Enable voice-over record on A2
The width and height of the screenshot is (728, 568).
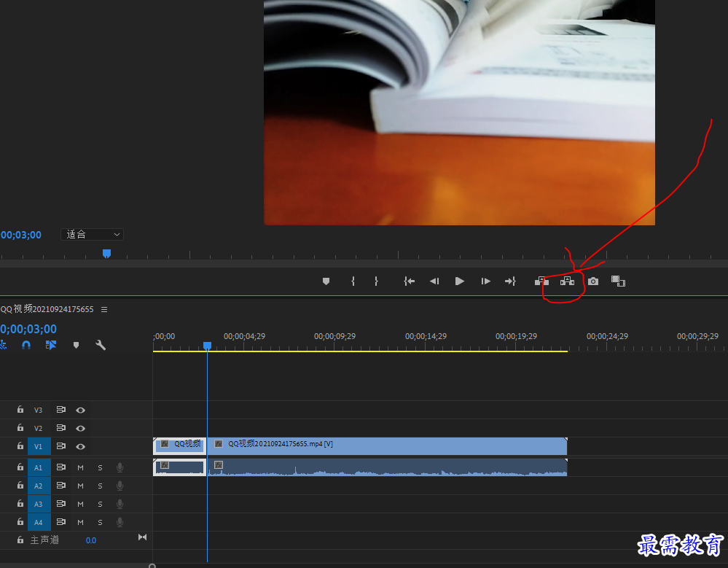120,486
